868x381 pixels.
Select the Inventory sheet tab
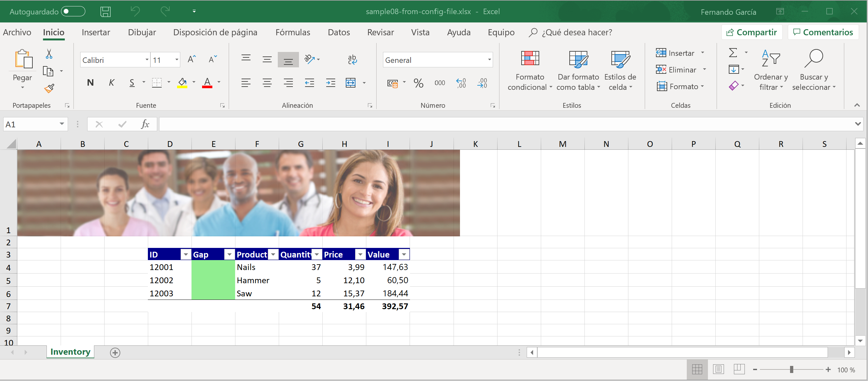tap(70, 352)
